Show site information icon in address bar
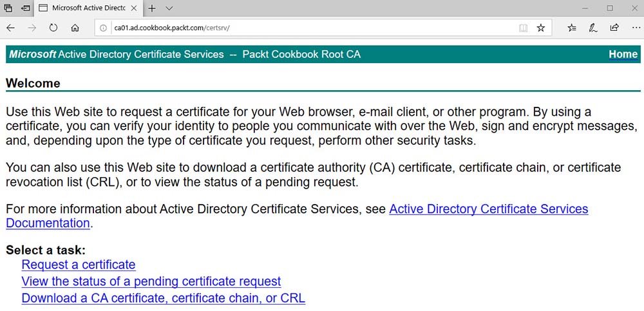Viewport: 644px width, 311px height. 104,28
